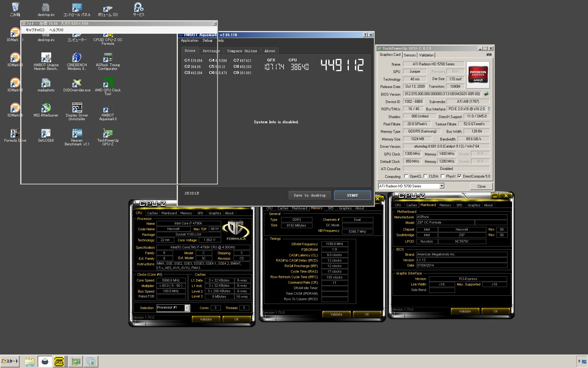Toggle CUDA checkbox in GPU-Z
This screenshot has width=588, height=368.
[425, 176]
